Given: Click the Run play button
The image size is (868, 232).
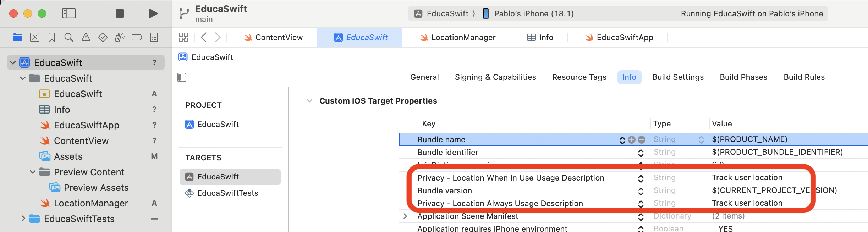Looking at the screenshot, I should pos(153,13).
